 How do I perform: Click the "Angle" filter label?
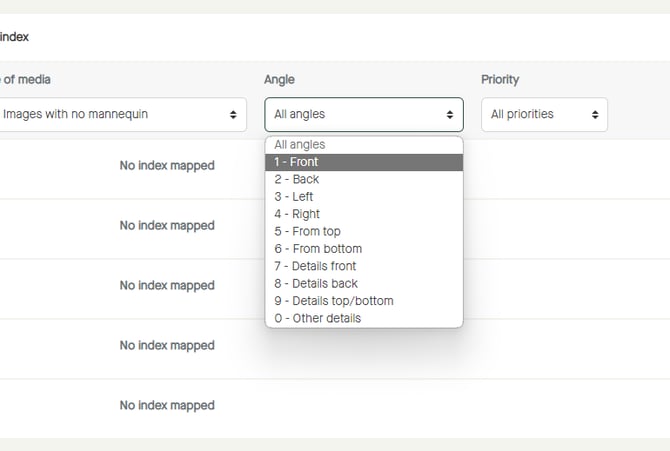[x=279, y=80]
